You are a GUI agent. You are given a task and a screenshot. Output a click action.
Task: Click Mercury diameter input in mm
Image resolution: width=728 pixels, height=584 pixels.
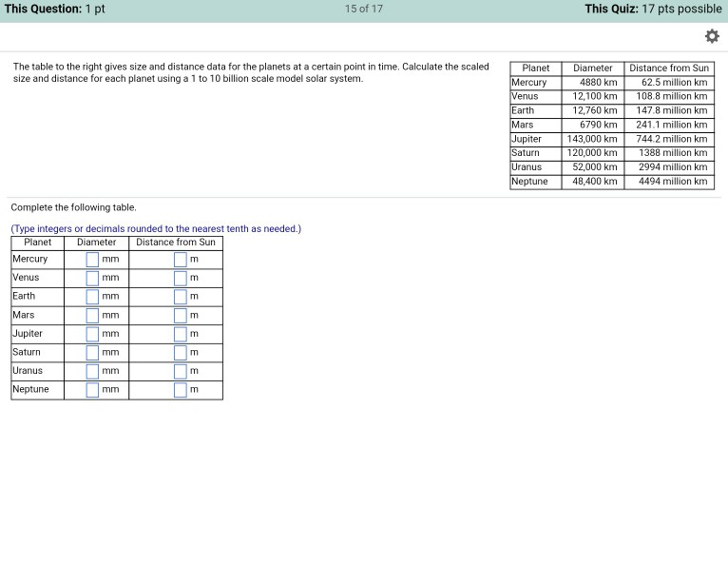click(x=92, y=260)
